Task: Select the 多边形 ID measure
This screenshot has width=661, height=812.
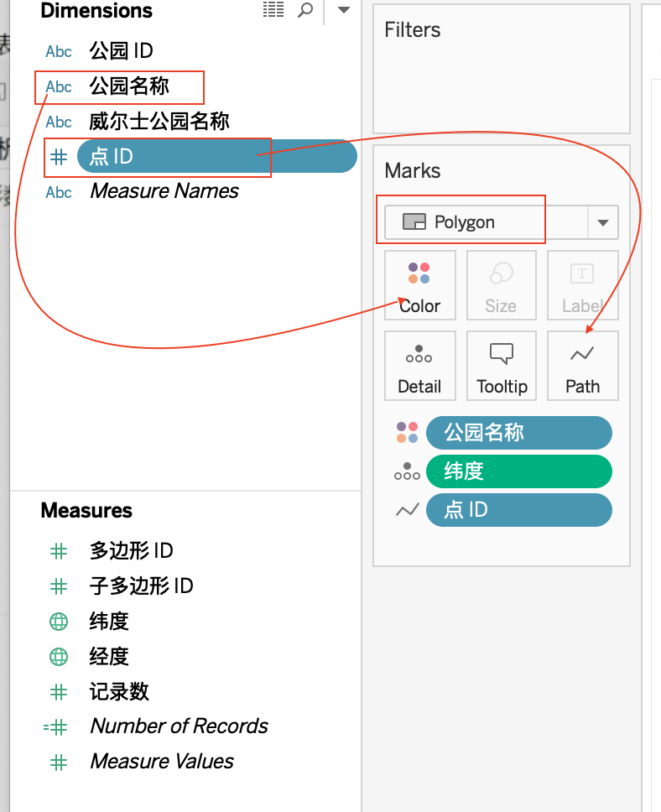Action: coord(131,550)
